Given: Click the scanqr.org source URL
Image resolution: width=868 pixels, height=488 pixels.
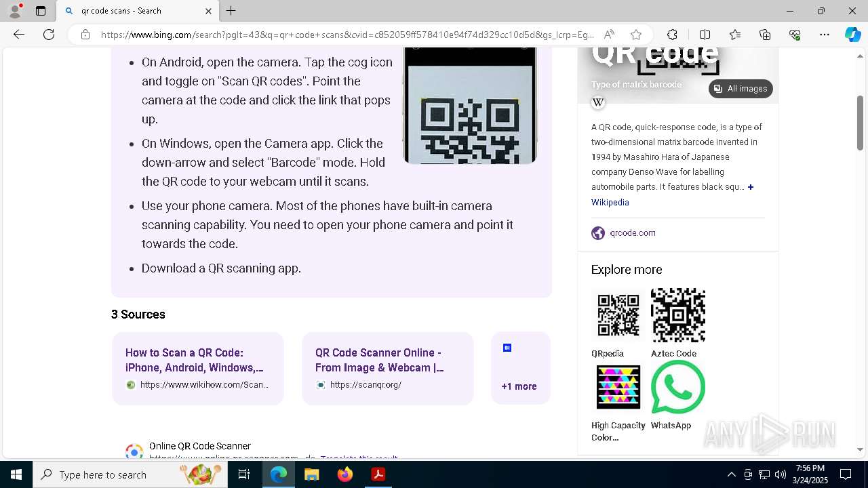Looking at the screenshot, I should point(366,384).
